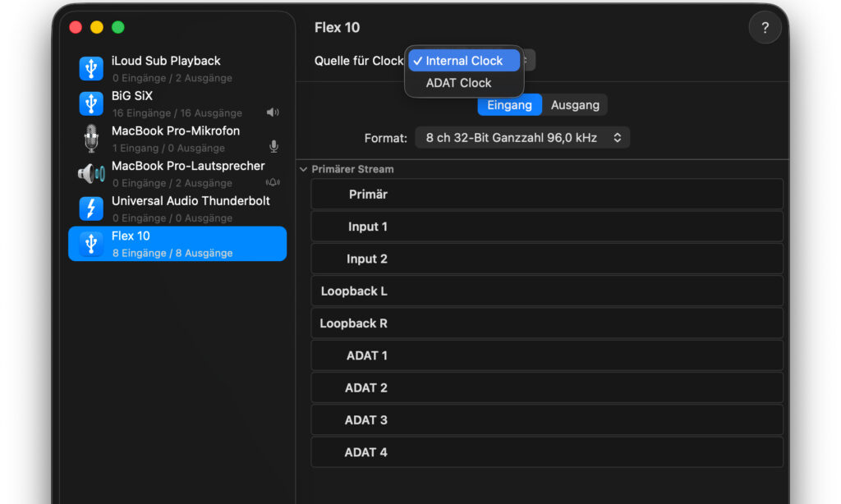Open the Format 8 ch 32-Bit dropdown
The width and height of the screenshot is (841, 504).
(522, 138)
